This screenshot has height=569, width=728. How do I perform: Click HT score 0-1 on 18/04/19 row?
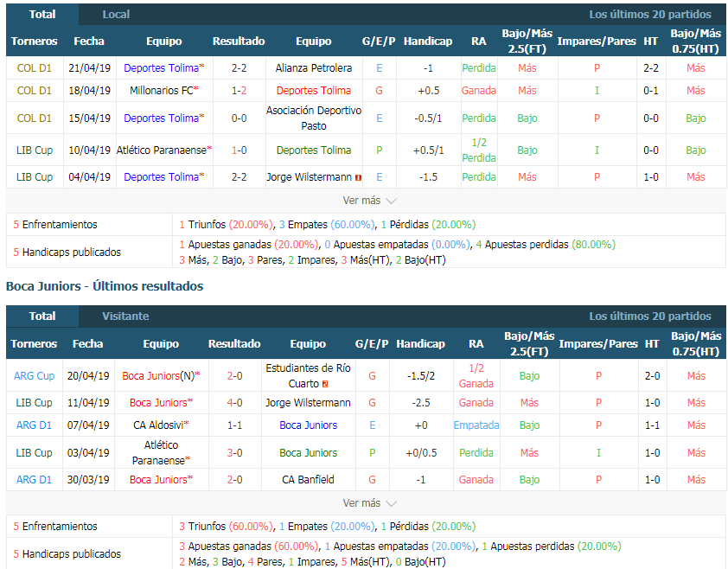651,91
